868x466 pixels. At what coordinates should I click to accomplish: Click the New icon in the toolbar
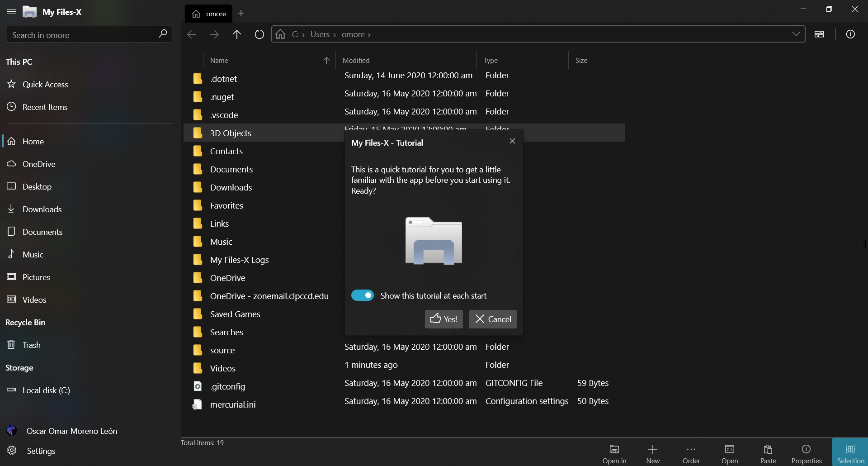pos(653,452)
